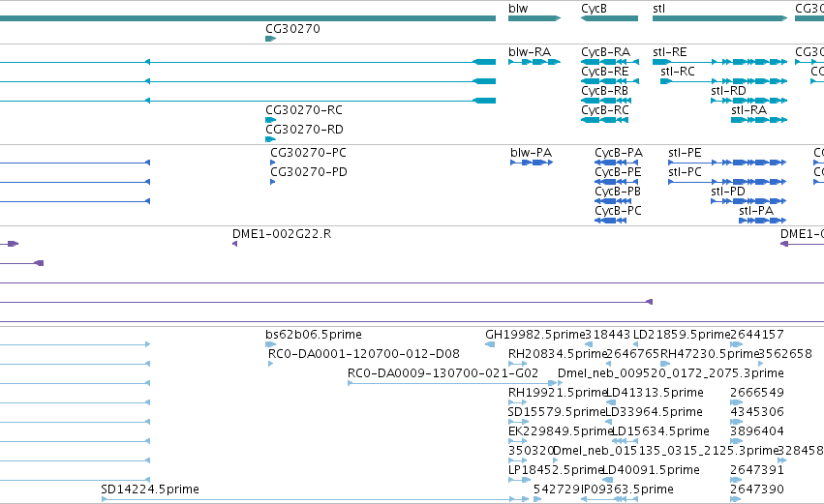The width and height of the screenshot is (824, 504).
Task: Click the DME1-002G22.R feature label
Action: pyautogui.click(x=282, y=234)
